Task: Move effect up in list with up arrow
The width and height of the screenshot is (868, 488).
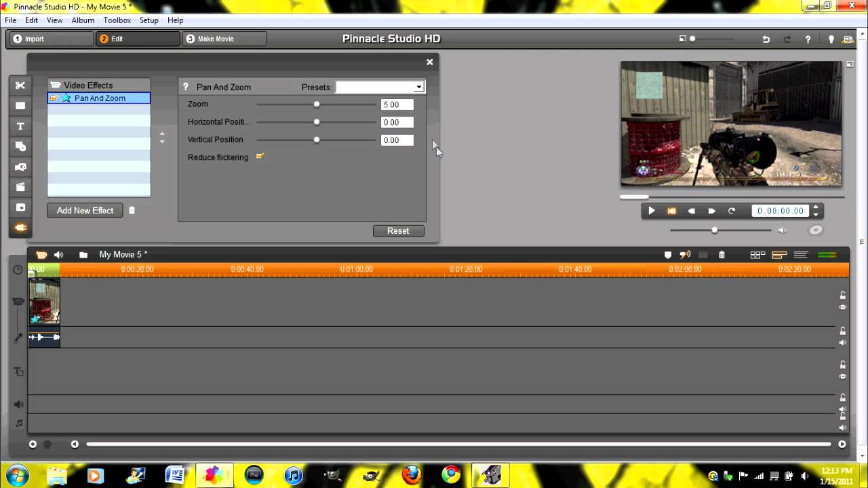Action: tap(162, 134)
